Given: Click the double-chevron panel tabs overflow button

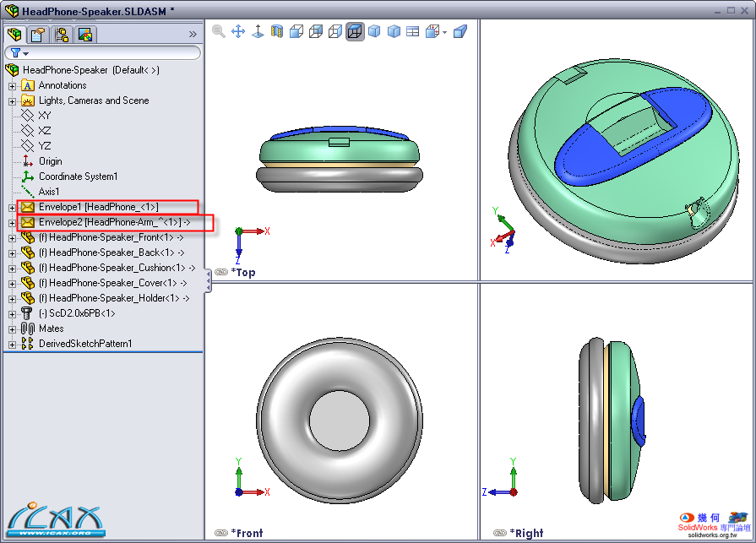Looking at the screenshot, I should point(193,35).
